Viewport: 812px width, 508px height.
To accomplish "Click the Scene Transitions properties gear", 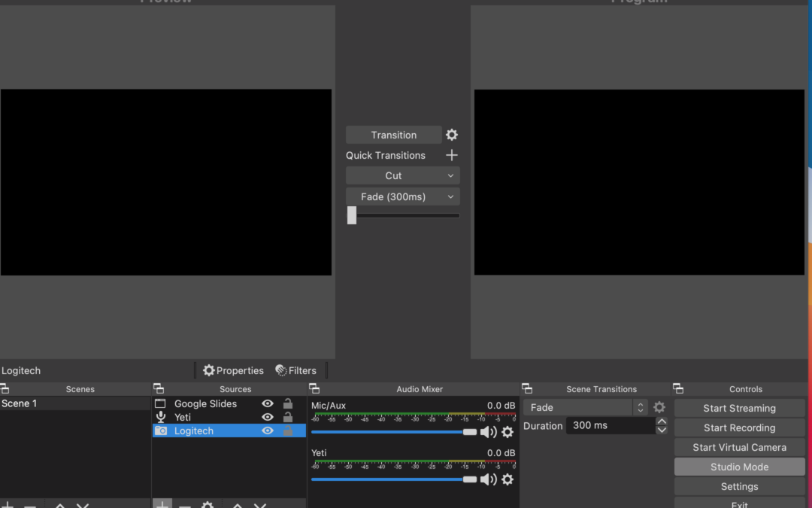I will pyautogui.click(x=659, y=407).
